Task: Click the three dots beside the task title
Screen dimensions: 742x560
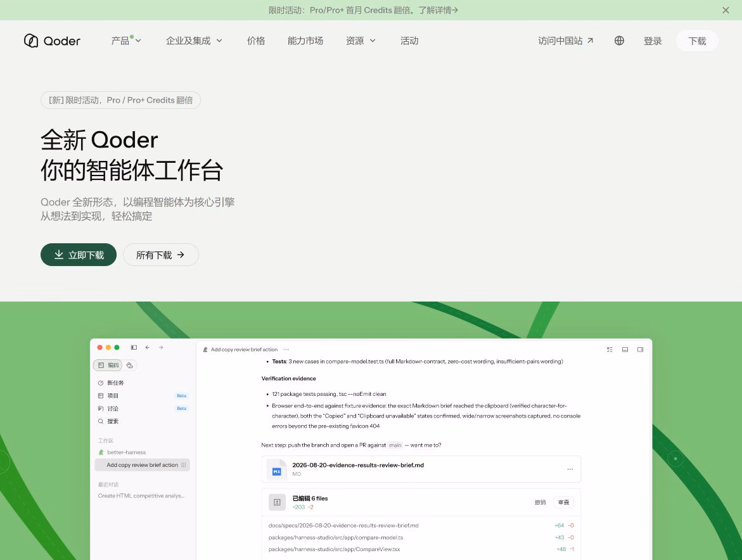Action: click(x=286, y=350)
